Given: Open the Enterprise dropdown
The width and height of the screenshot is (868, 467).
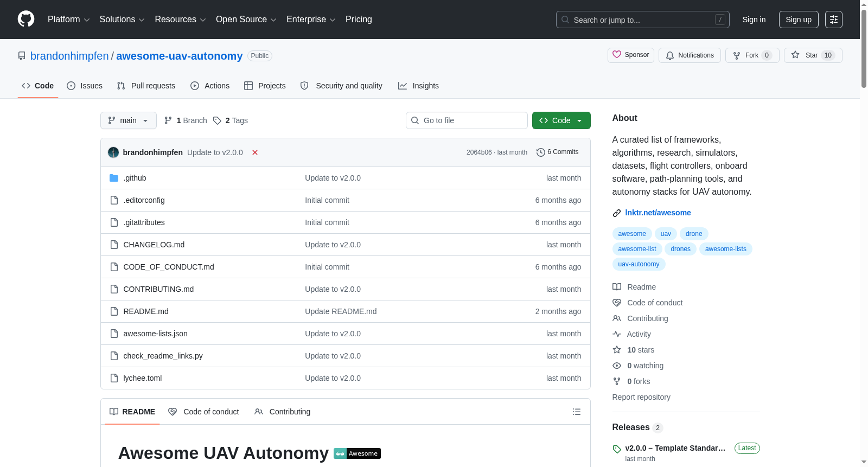Looking at the screenshot, I should [x=311, y=20].
